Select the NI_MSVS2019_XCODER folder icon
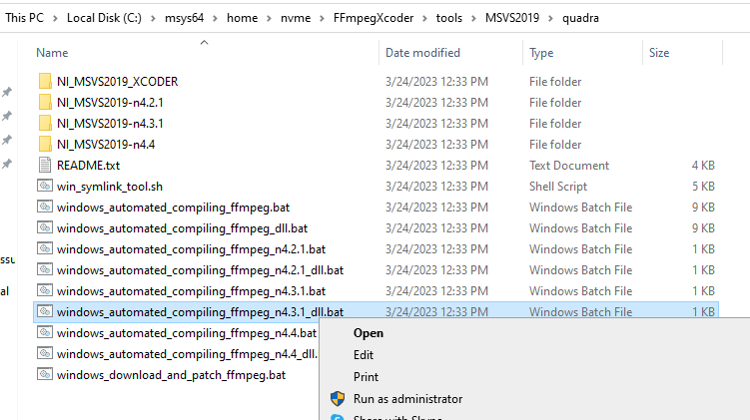Screen dimensions: 750x420 click(x=45, y=81)
